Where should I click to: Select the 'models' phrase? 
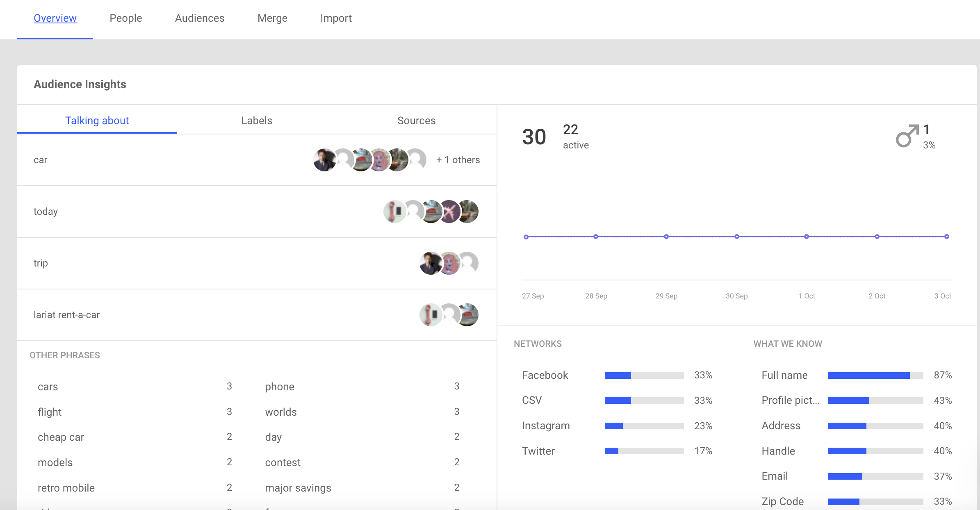55,462
